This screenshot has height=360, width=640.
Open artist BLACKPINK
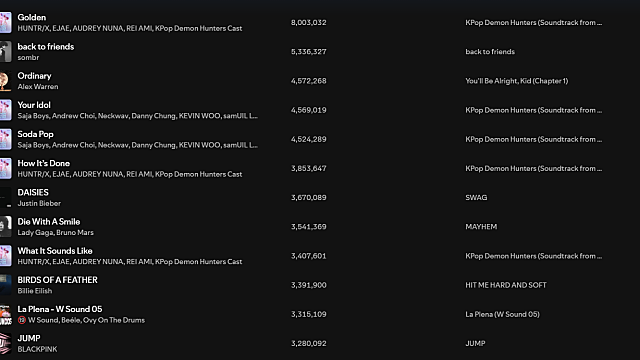point(37,349)
